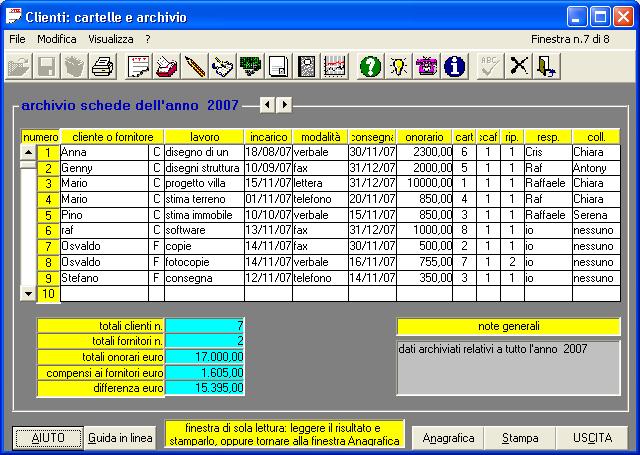Click the yellow light bulb tips icon
Image resolution: width=640 pixels, height=455 pixels.
coord(398,67)
